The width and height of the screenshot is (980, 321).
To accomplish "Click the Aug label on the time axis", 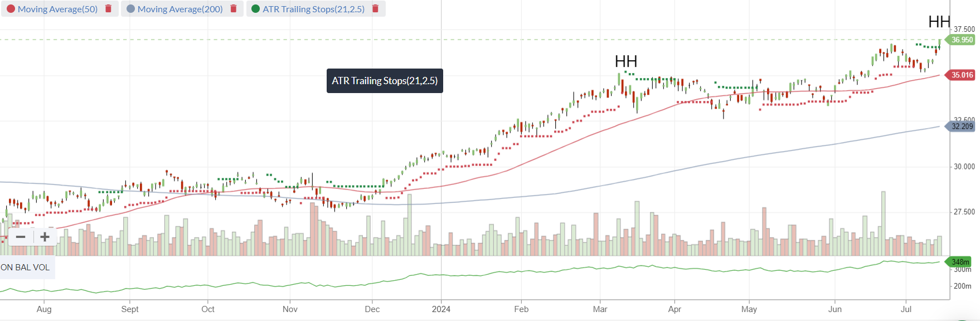I will (x=44, y=309).
